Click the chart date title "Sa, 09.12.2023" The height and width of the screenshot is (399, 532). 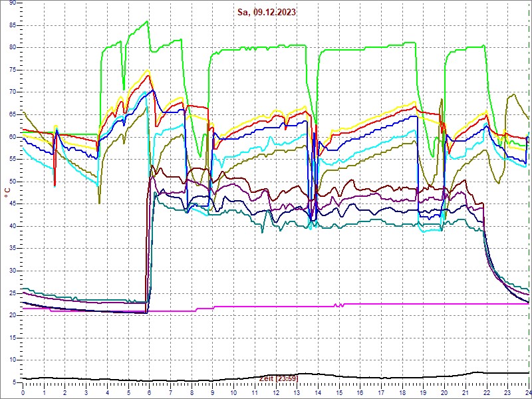pos(267,13)
